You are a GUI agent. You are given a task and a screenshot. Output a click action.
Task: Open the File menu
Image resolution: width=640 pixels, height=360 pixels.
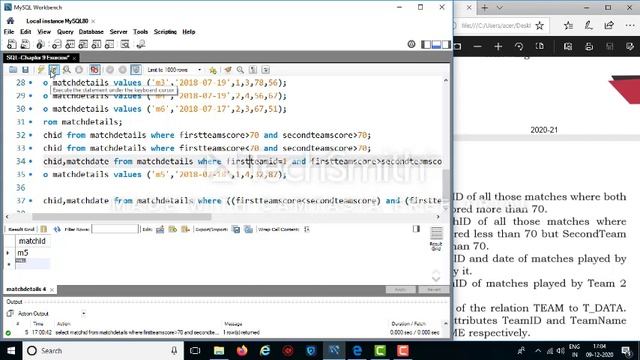point(9,32)
